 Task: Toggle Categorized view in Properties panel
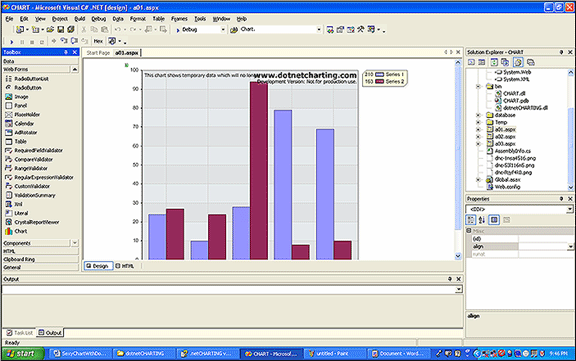pos(471,220)
